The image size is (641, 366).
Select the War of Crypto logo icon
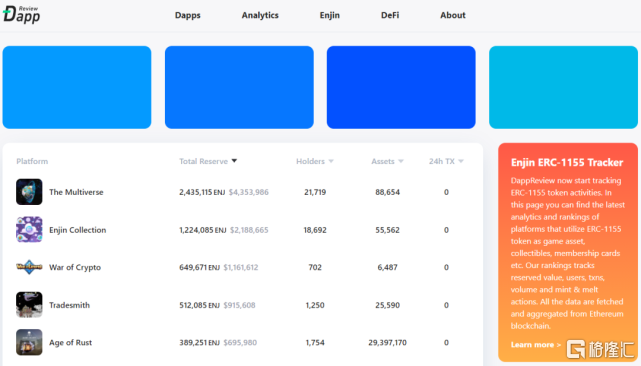[x=29, y=267]
